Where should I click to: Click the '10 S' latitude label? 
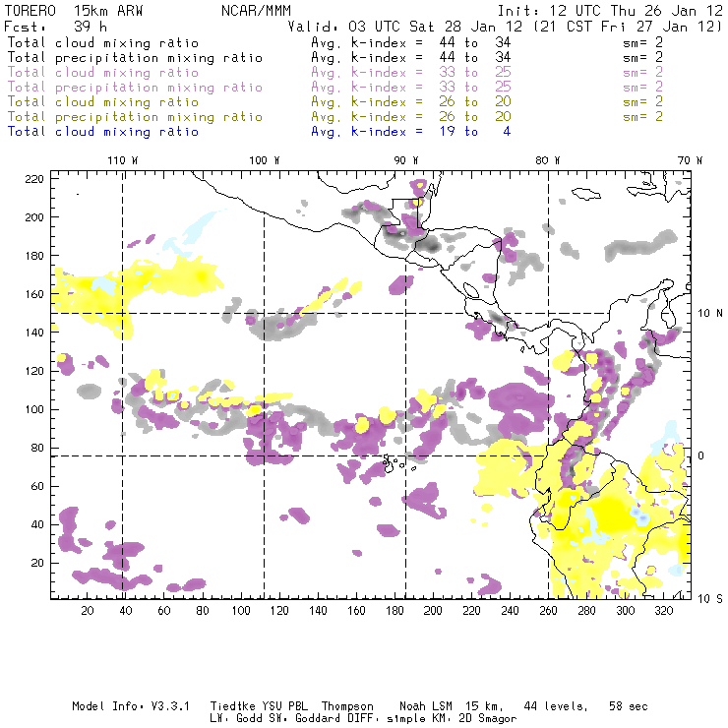pyautogui.click(x=710, y=599)
